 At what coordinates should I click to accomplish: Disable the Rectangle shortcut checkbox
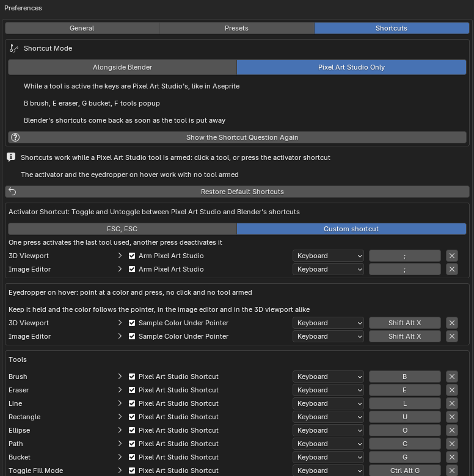click(132, 417)
